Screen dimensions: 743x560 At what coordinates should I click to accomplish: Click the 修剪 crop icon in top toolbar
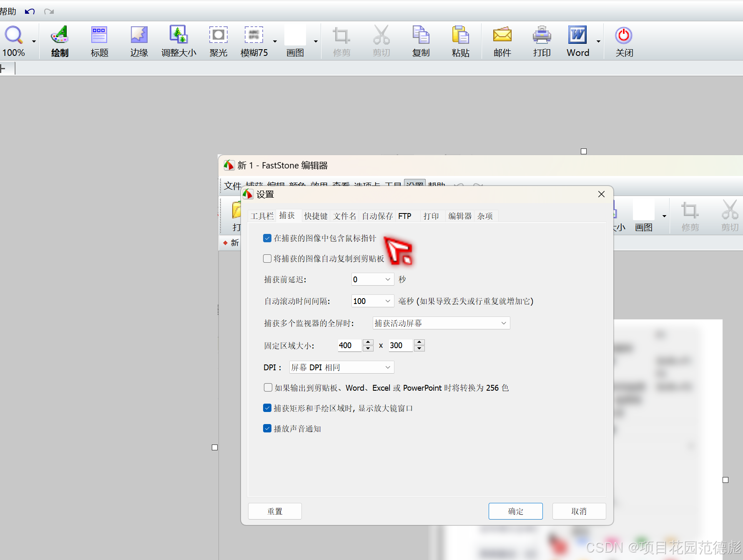(341, 35)
